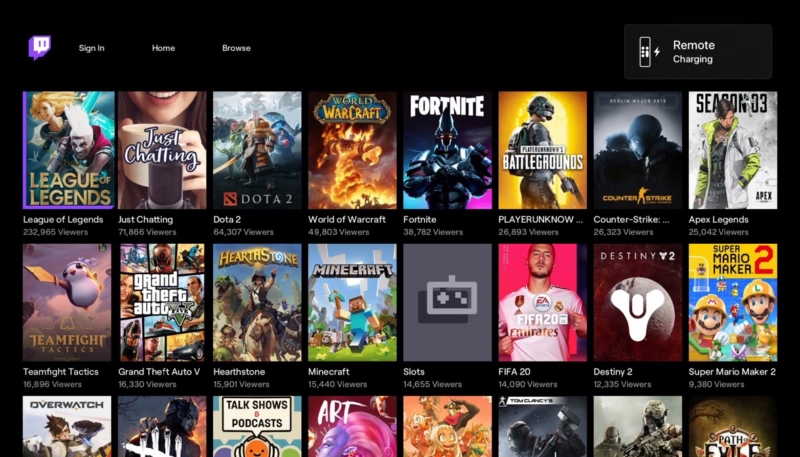Click the Just Chatting title text
The width and height of the screenshot is (800, 457).
[145, 220]
